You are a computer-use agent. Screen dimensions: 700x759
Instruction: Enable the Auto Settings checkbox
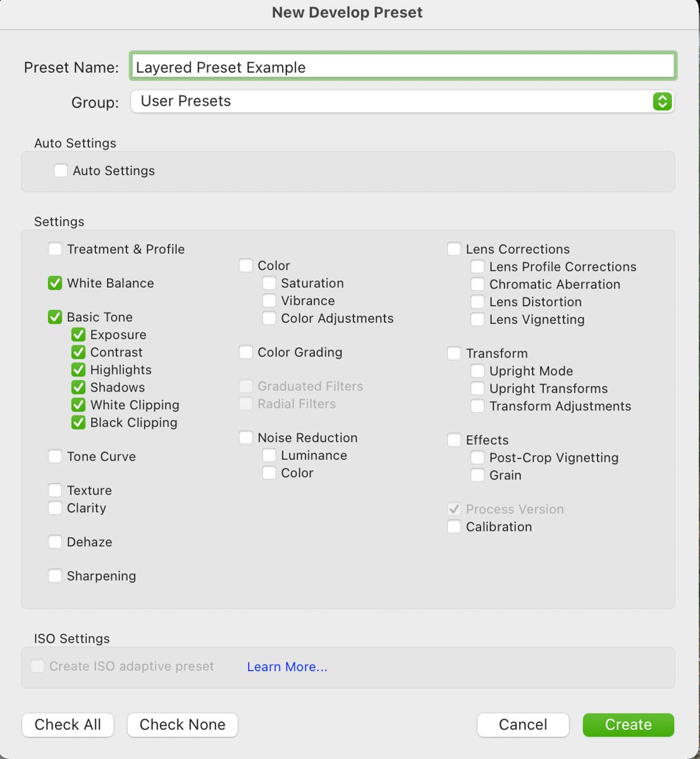click(x=61, y=170)
